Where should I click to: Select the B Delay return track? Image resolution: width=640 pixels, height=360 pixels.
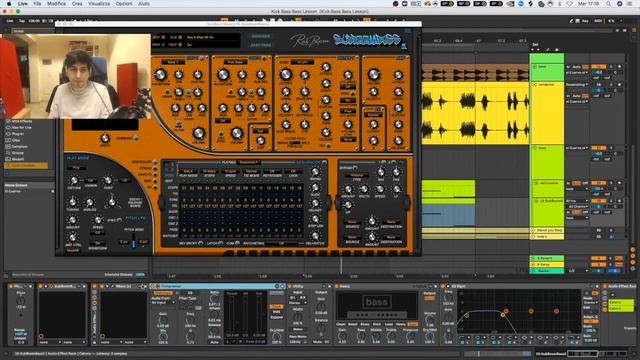(547, 264)
